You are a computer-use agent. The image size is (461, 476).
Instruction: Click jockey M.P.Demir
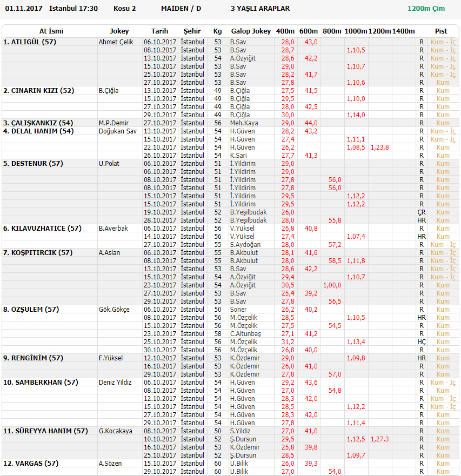(113, 123)
